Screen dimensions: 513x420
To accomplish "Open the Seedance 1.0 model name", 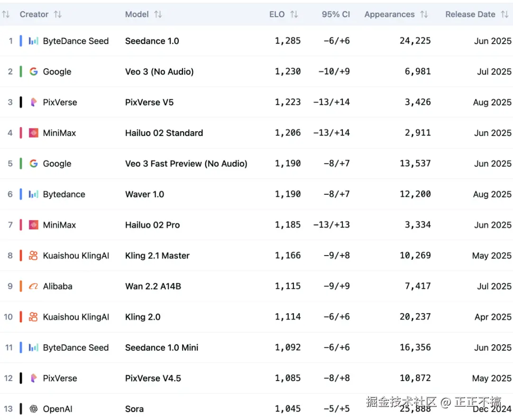I will pos(152,41).
